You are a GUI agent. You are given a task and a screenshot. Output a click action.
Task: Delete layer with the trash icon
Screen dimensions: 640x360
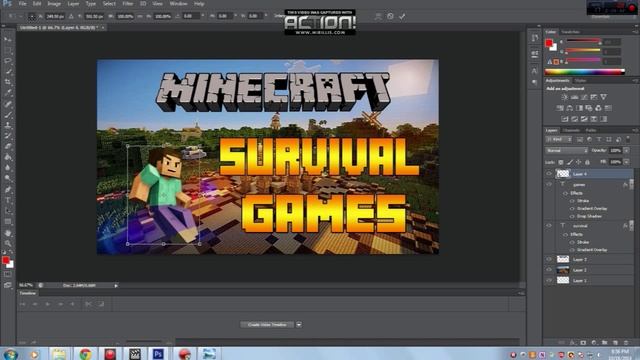(x=626, y=343)
